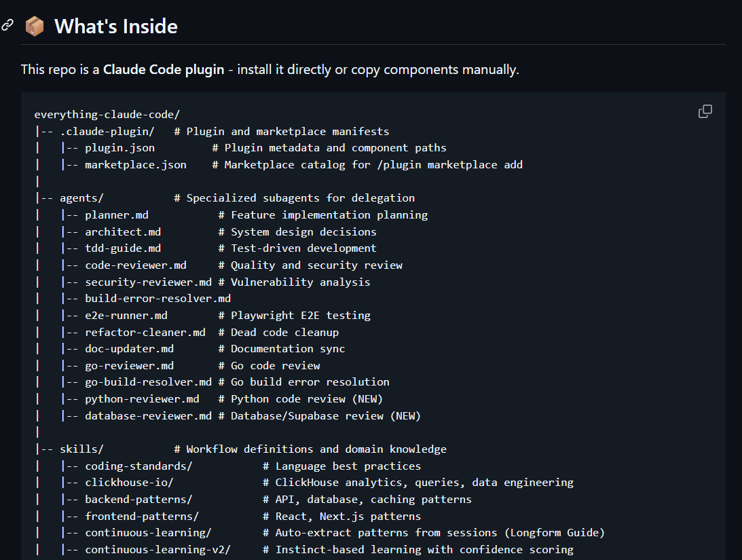Select the "What's Inside" heading text

coord(116,26)
